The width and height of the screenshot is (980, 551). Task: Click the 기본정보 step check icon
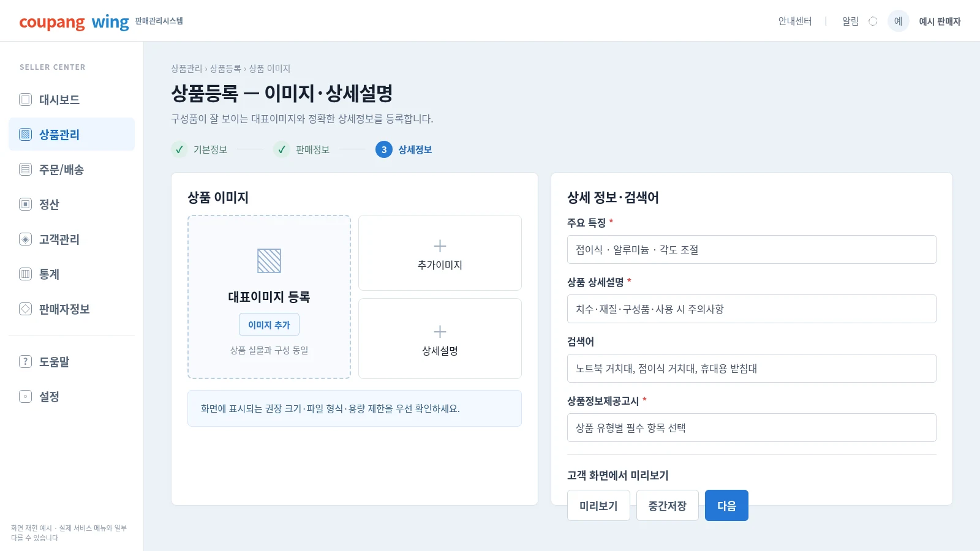179,149
